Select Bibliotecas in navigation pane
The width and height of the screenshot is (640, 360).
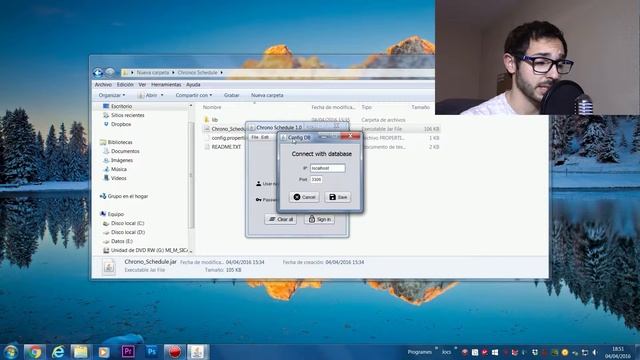tap(116, 142)
